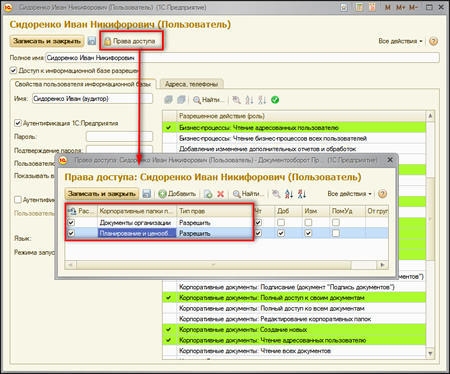Toggle ПомУд checkbox in Документы организации row
Image resolution: width=450 pixels, height=374 pixels.
pos(336,222)
